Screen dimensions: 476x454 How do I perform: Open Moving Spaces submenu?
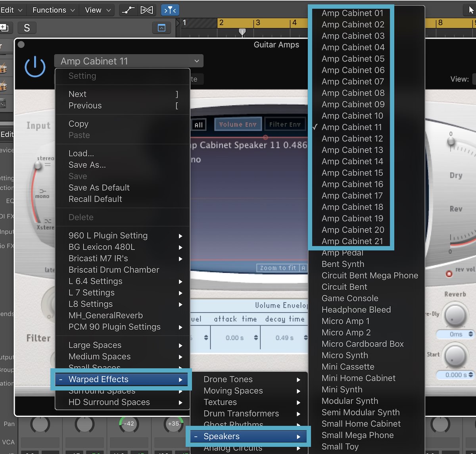pyautogui.click(x=249, y=391)
